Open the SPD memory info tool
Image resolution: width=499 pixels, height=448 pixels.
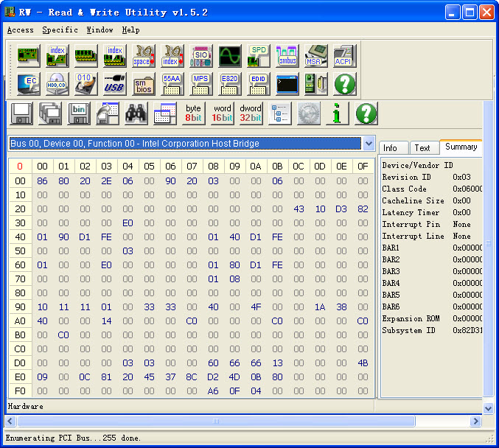[258, 56]
